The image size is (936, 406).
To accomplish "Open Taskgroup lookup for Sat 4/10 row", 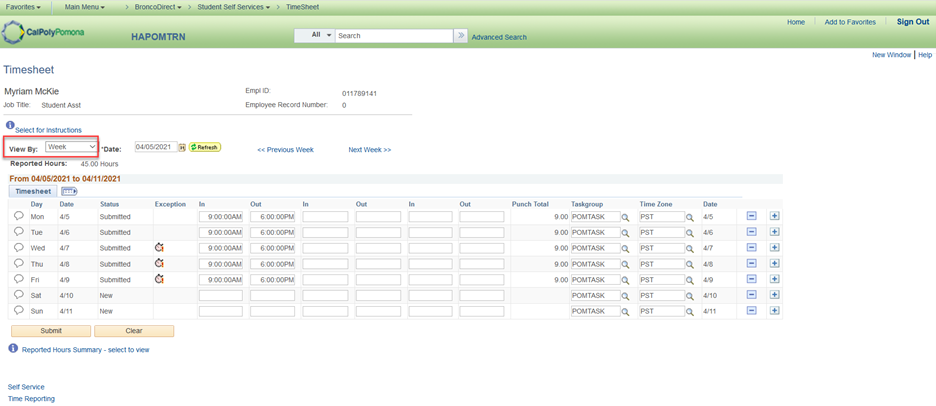I will click(x=626, y=296).
